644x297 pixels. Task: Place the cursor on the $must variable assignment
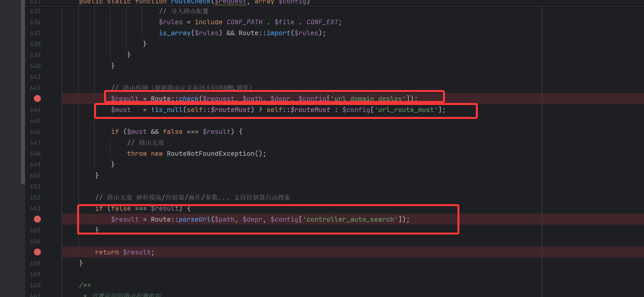(x=121, y=110)
